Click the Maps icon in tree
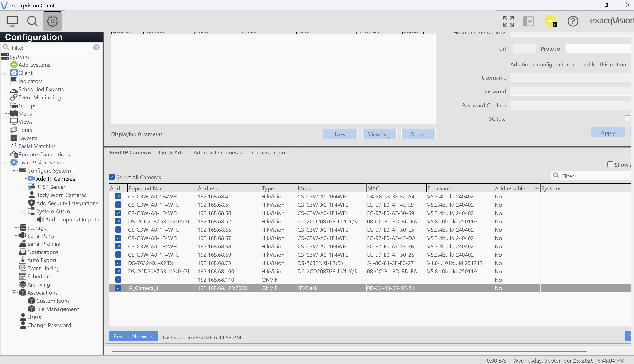Screen dimensions: 634x364 point(14,114)
